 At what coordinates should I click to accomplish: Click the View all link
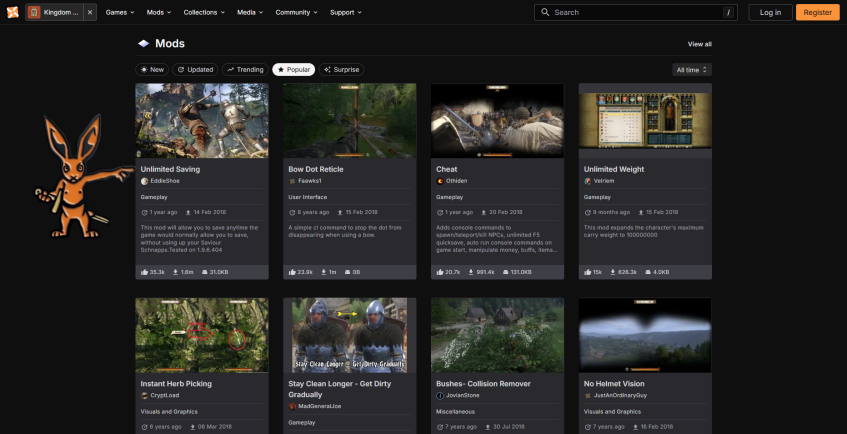click(699, 44)
